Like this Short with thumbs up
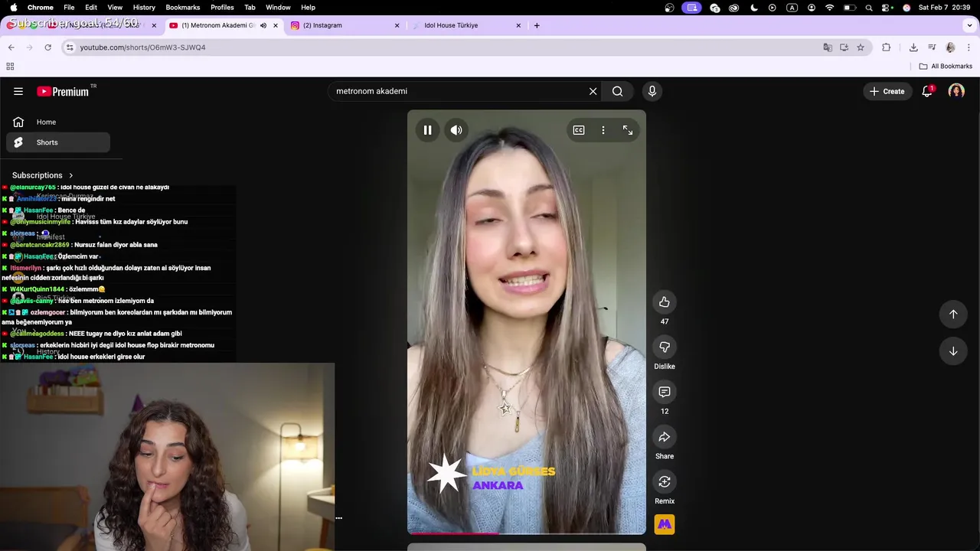 [665, 302]
